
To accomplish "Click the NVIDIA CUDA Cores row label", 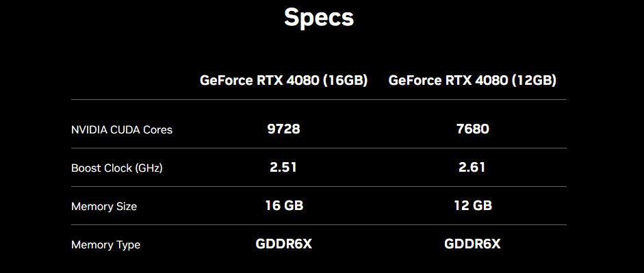I will point(122,130).
